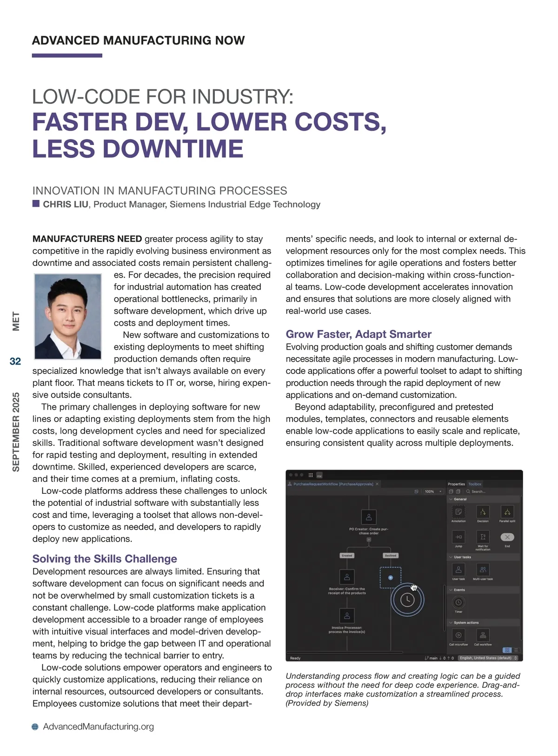Select the Jump activity icon

[x=458, y=537]
